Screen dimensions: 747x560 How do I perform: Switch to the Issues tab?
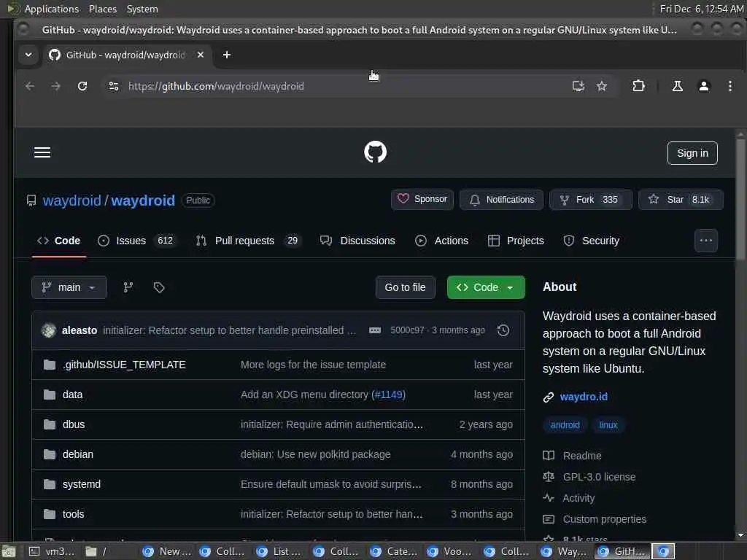136,241
